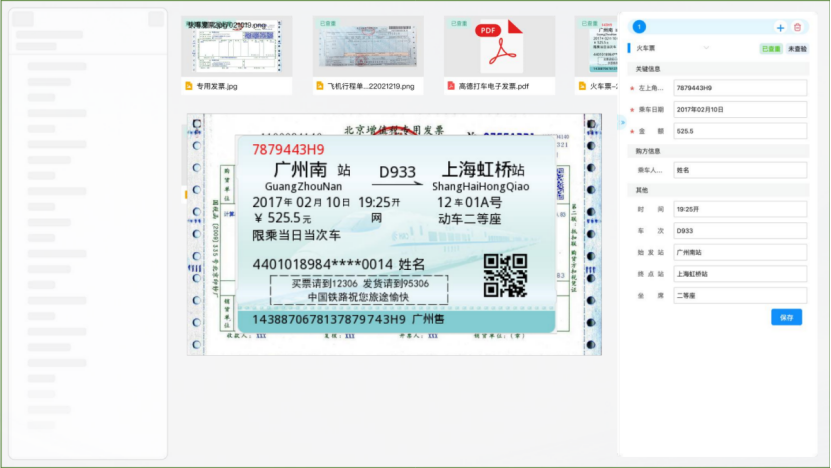Click the red ticket number 7879443H9
Image resolution: width=831 pixels, height=468 pixels.
[x=288, y=150]
